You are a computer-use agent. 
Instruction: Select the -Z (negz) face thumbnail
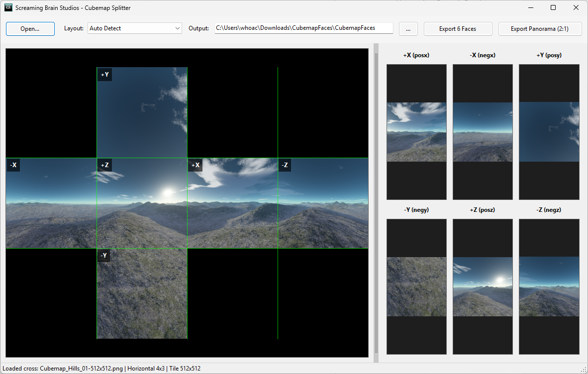pyautogui.click(x=549, y=286)
